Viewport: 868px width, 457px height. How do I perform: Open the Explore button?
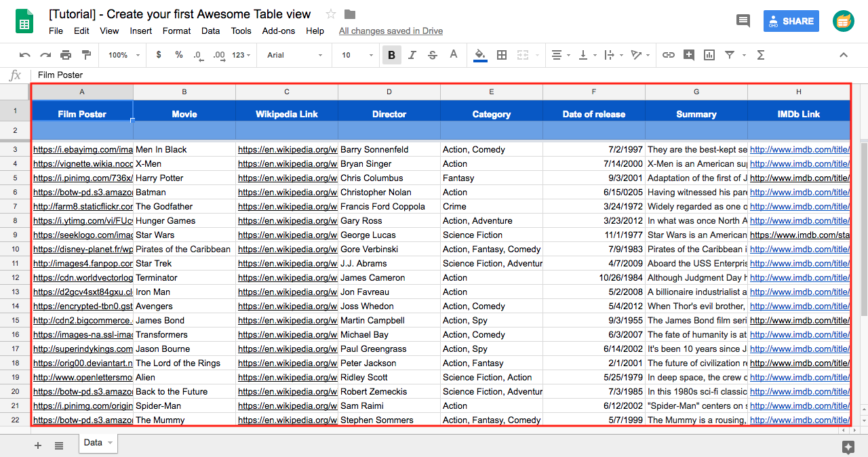click(848, 446)
